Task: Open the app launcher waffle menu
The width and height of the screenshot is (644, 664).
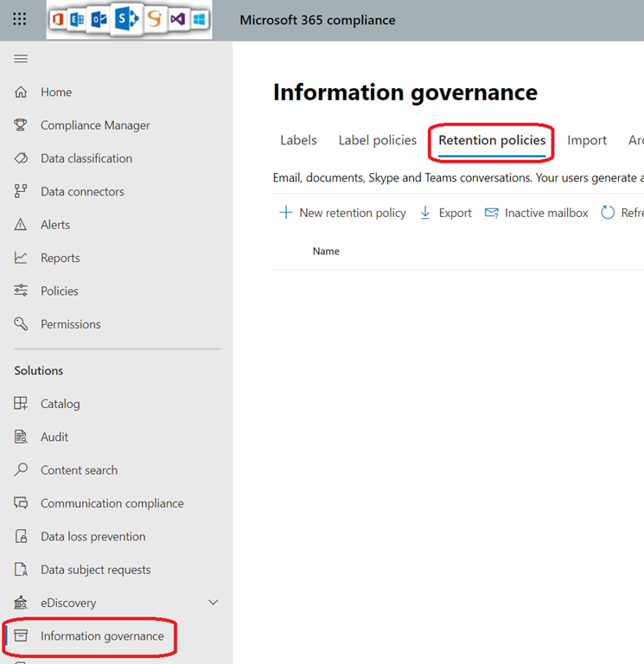Action: click(19, 19)
